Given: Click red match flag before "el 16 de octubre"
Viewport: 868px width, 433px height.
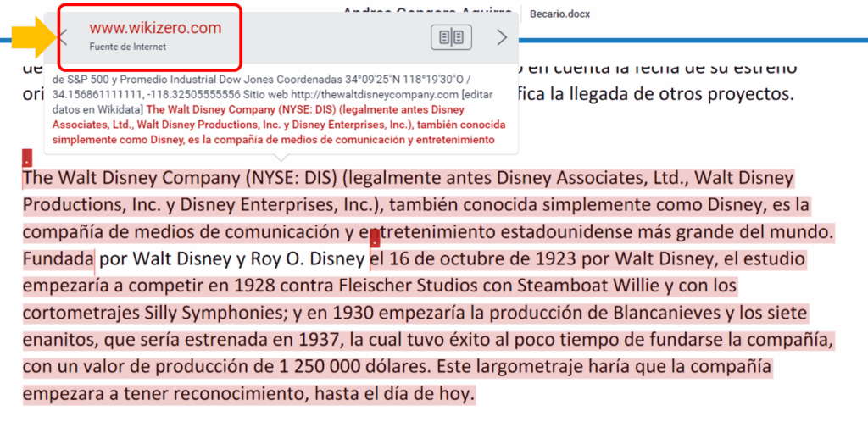Looking at the screenshot, I should click(375, 241).
